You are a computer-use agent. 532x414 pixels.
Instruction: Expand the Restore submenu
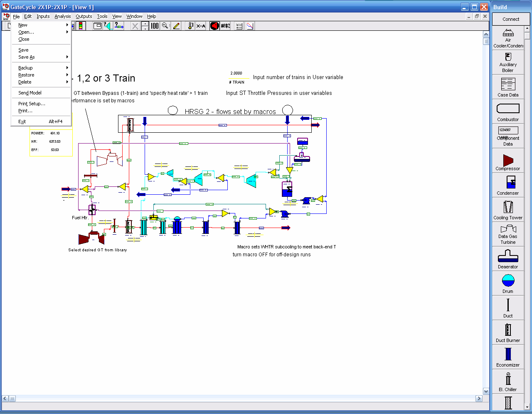point(41,75)
